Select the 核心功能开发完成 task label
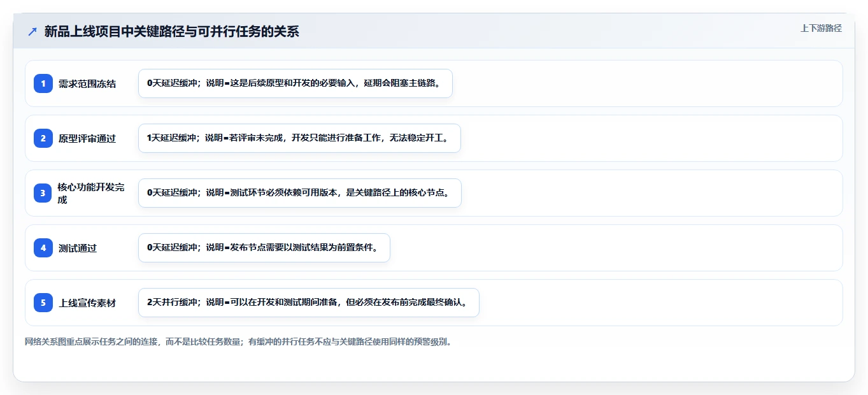The image size is (868, 395). (x=92, y=193)
